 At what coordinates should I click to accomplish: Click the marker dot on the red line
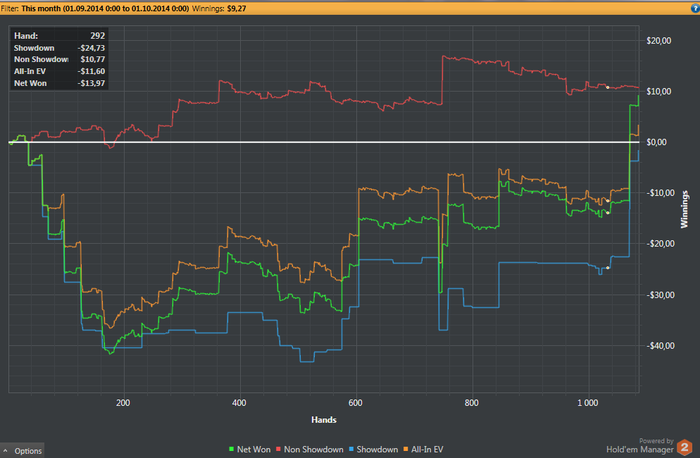(x=608, y=87)
